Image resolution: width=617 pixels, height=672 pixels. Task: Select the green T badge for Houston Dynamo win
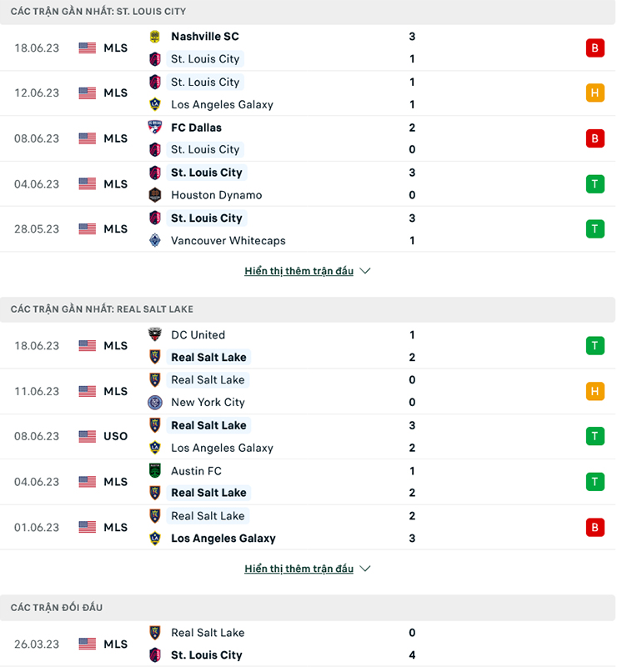tap(594, 183)
